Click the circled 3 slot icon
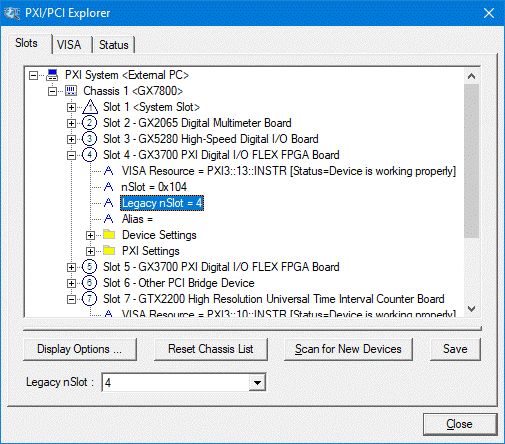This screenshot has width=505, height=444. tap(89, 139)
